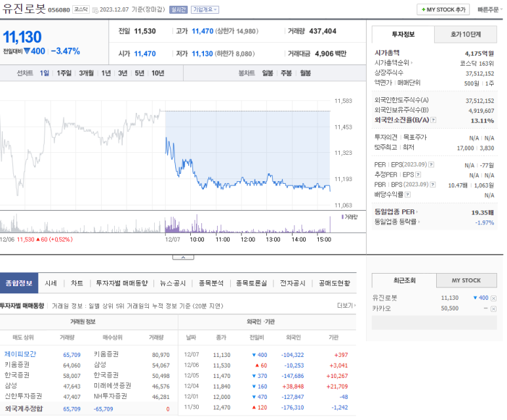The image size is (507, 420).
Task: Click the stock code 056080
Action: point(59,10)
